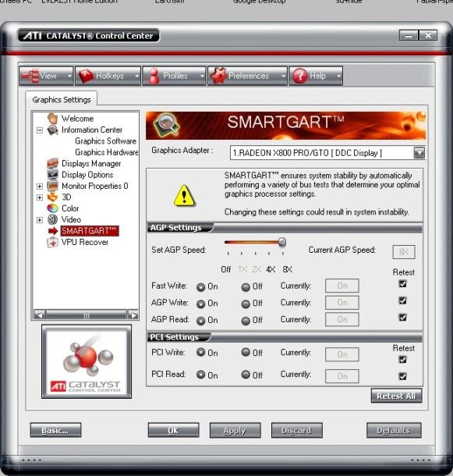
Task: Toggle Retest checkbox for PCI Write
Action: pos(402,360)
